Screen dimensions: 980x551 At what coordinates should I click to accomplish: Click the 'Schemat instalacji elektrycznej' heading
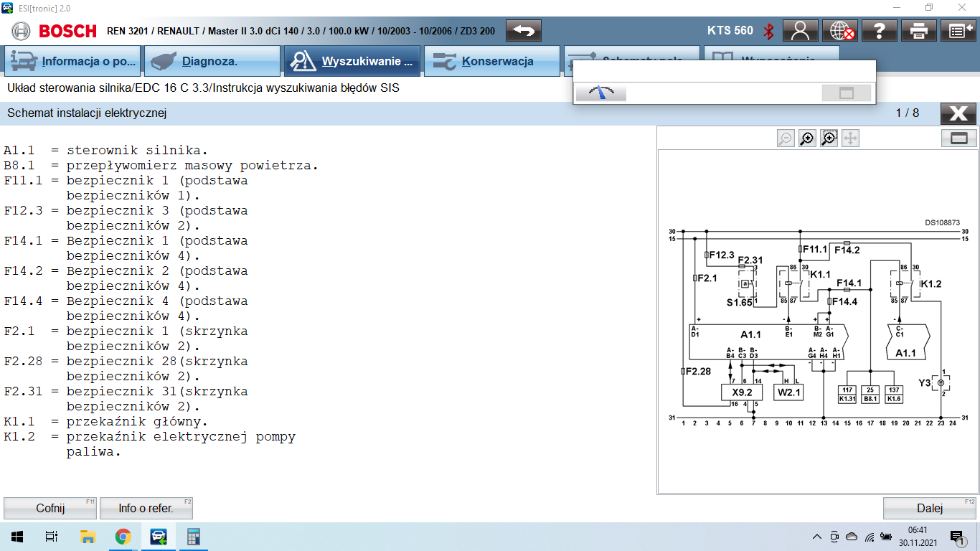coord(87,113)
